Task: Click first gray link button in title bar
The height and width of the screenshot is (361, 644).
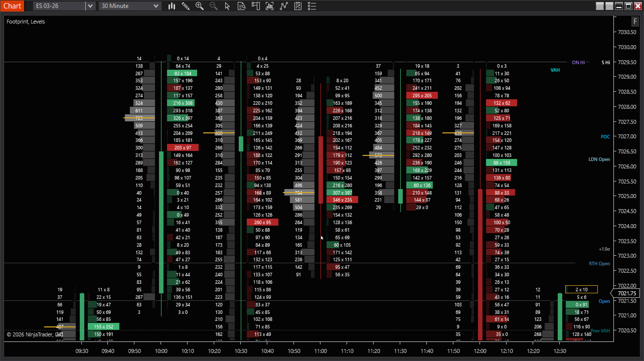Action: point(600,6)
